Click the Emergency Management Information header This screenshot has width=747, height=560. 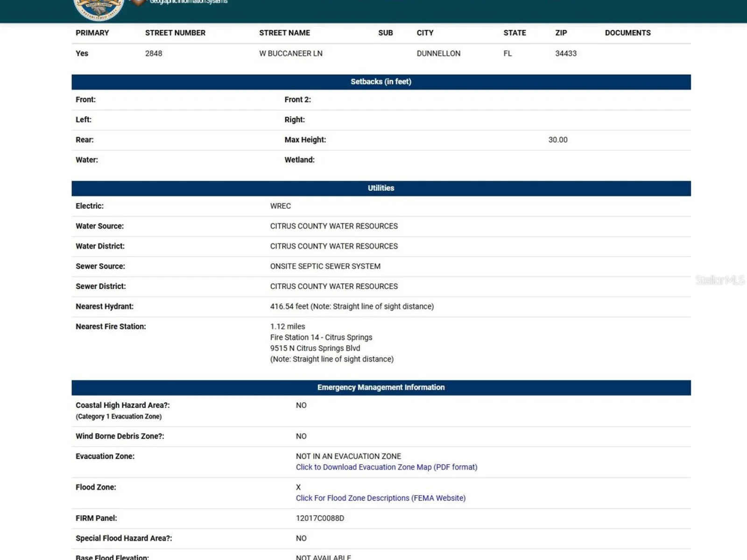(381, 387)
